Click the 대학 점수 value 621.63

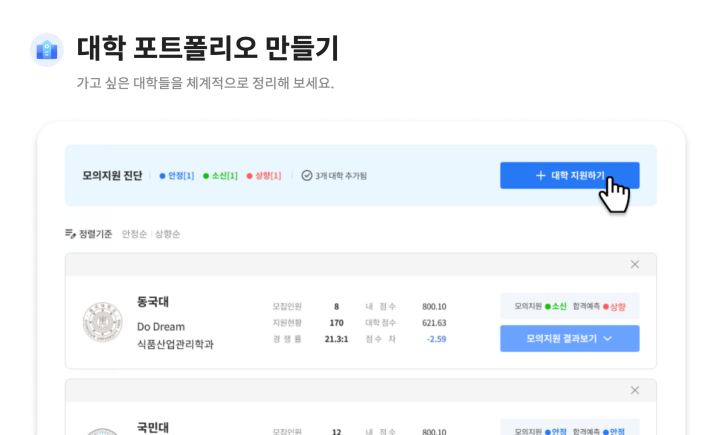[434, 323]
